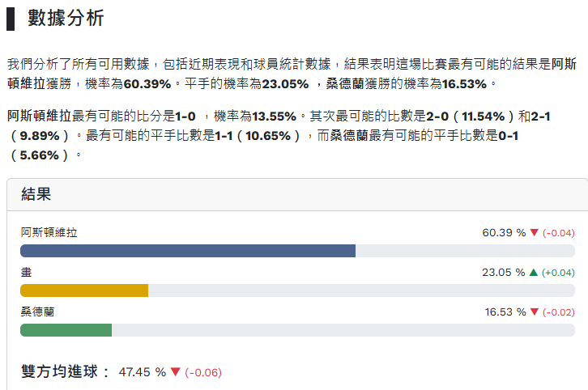Click the green up arrow beside 23.05 %
The height and width of the screenshot is (390, 588).
tap(533, 273)
